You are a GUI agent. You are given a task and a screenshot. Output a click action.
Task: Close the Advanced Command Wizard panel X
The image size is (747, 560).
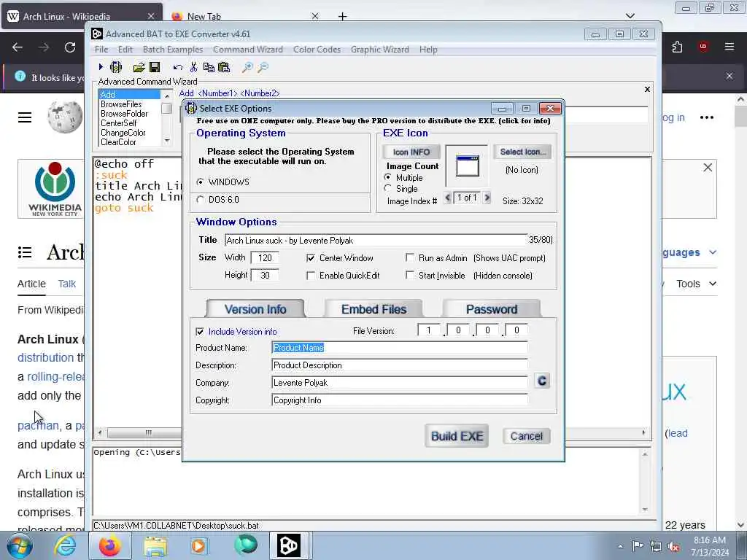point(647,89)
